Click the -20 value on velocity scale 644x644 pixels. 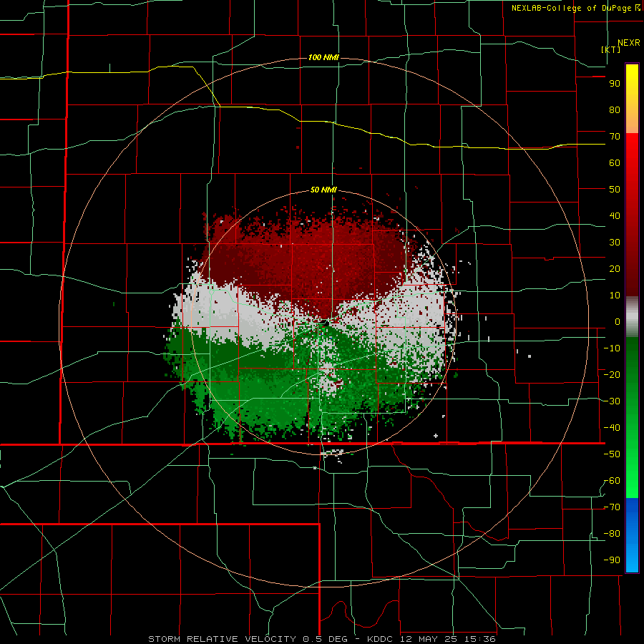pos(612,375)
